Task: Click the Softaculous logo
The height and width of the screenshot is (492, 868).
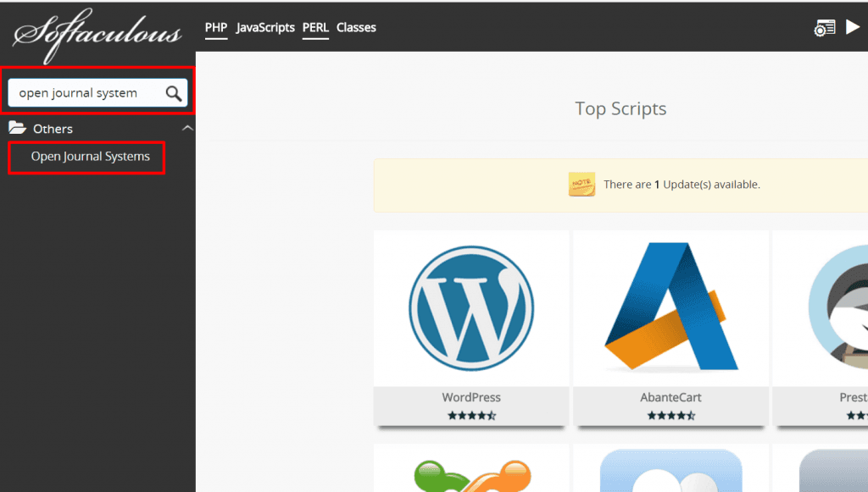Action: tap(97, 34)
